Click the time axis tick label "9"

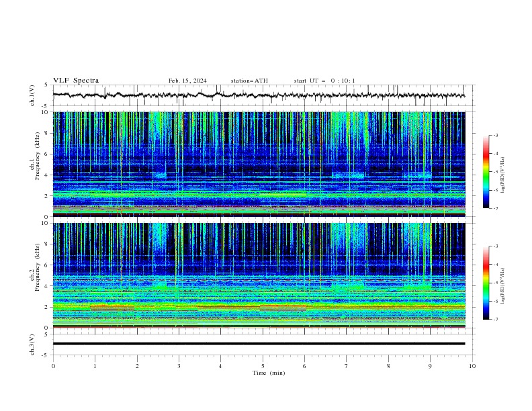(430, 366)
